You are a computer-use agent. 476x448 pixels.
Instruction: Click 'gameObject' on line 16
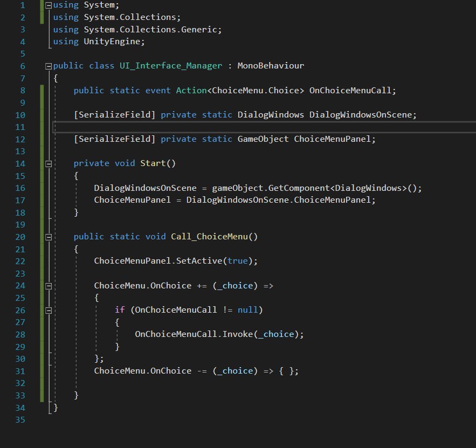coord(237,188)
